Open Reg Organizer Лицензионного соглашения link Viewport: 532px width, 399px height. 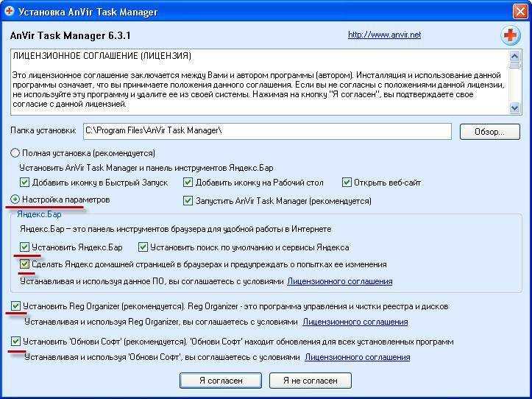(355, 322)
